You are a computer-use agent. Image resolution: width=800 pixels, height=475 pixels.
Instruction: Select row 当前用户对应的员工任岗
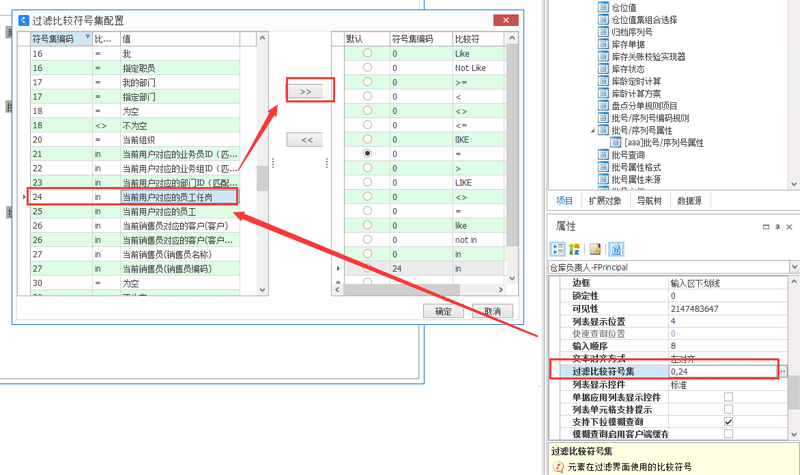coord(134,197)
